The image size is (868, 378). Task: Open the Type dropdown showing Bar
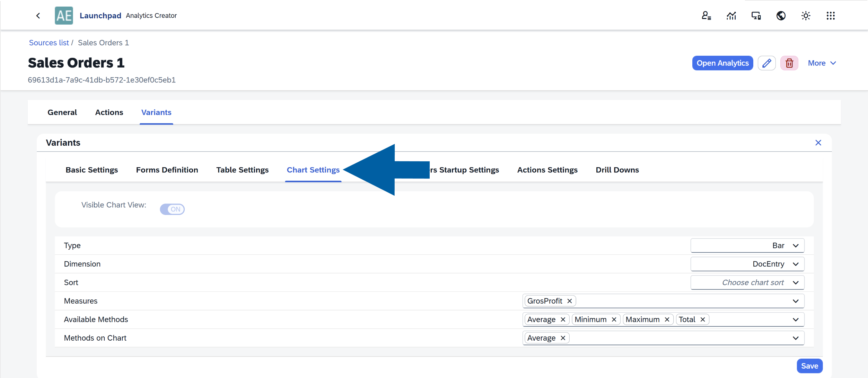click(747, 245)
